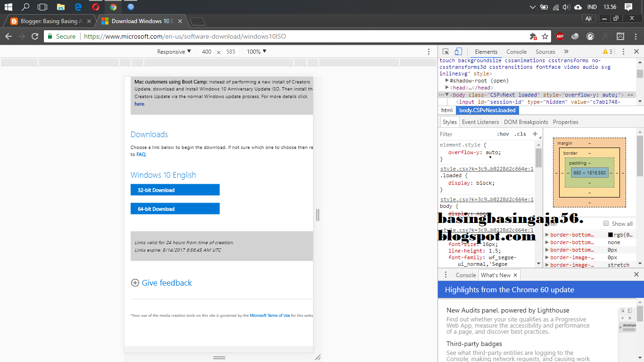
Task: Open the 100% zoom dropdown
Action: (257, 52)
